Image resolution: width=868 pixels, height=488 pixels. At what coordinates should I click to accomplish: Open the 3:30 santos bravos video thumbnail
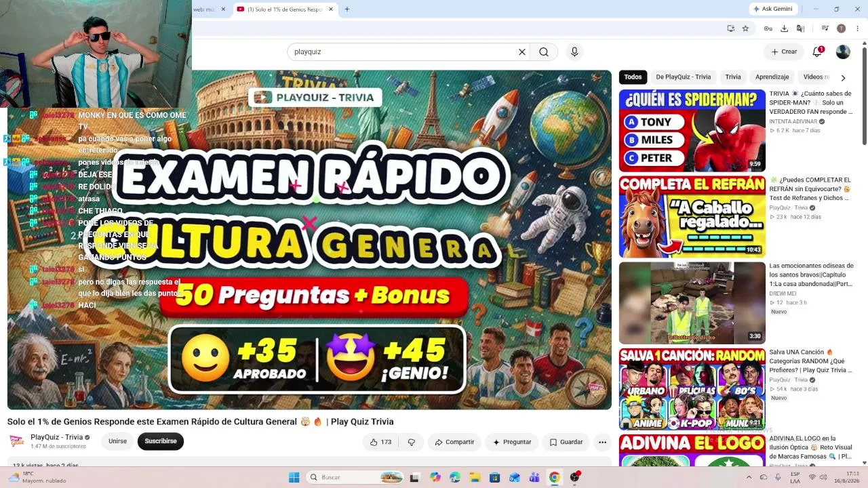tap(692, 303)
